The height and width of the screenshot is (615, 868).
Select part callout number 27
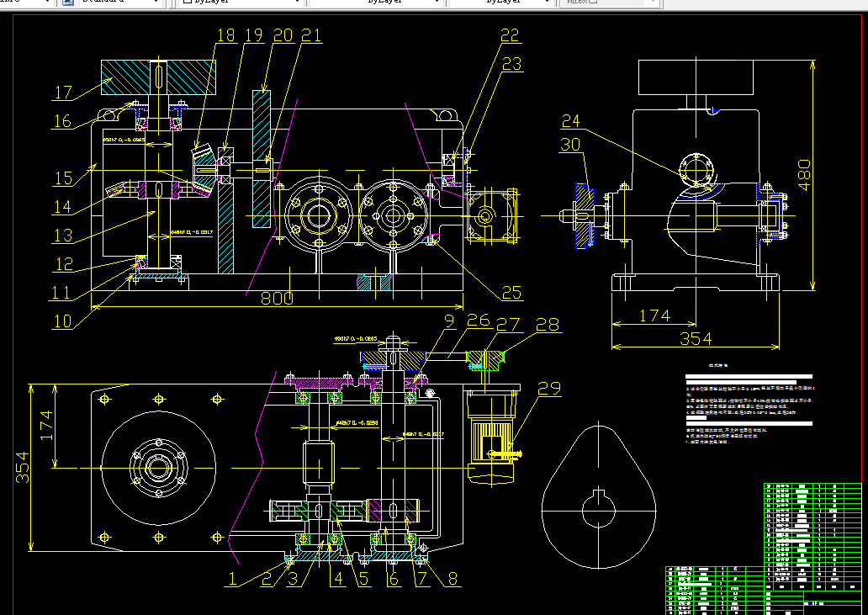tap(508, 325)
